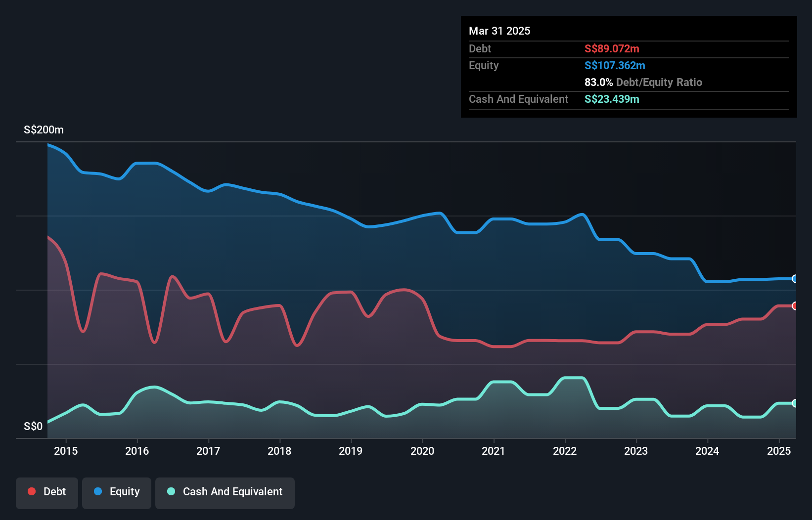Select the 2015 label on the time axis
This screenshot has width=812, height=520.
(x=65, y=451)
